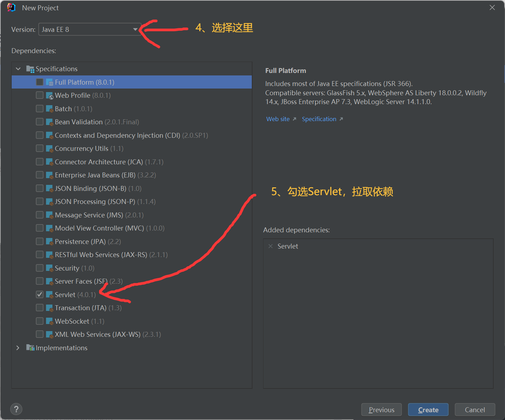Click the RESTful Web Services icon
The width and height of the screenshot is (505, 420).
[50, 255]
